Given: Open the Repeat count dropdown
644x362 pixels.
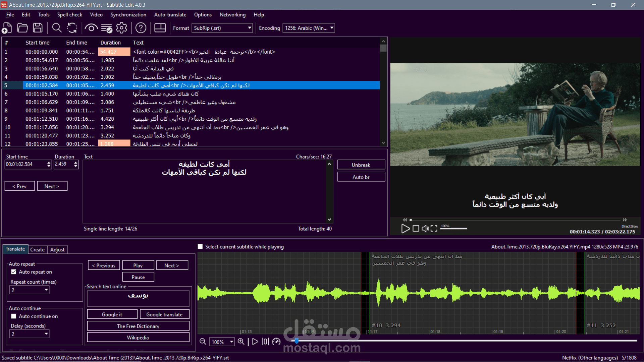Looking at the screenshot, I should pyautogui.click(x=30, y=290).
